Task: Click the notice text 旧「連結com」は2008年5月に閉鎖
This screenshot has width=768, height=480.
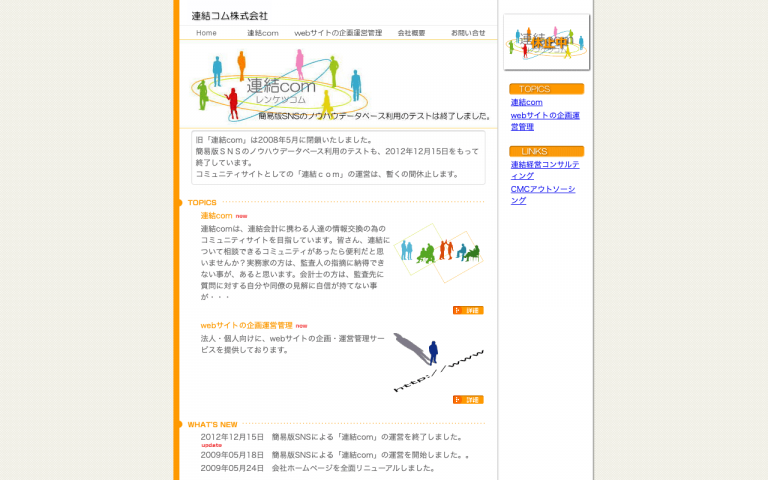Action: tap(285, 140)
